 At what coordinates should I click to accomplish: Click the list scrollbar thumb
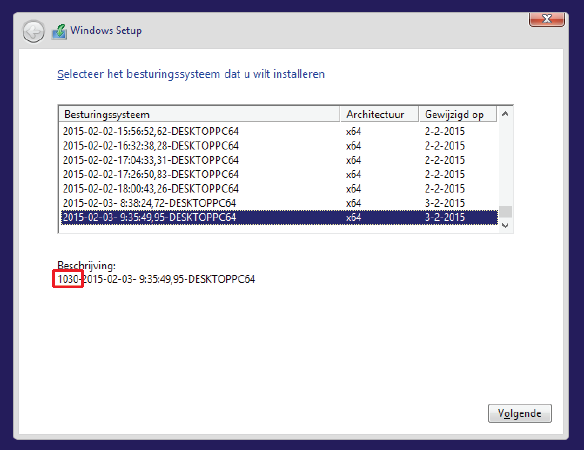(x=505, y=212)
